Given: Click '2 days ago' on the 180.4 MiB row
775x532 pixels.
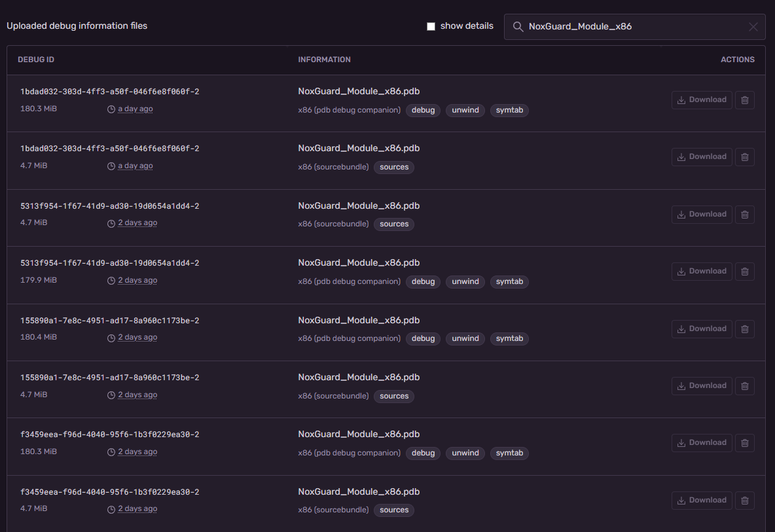Looking at the screenshot, I should [x=137, y=338].
